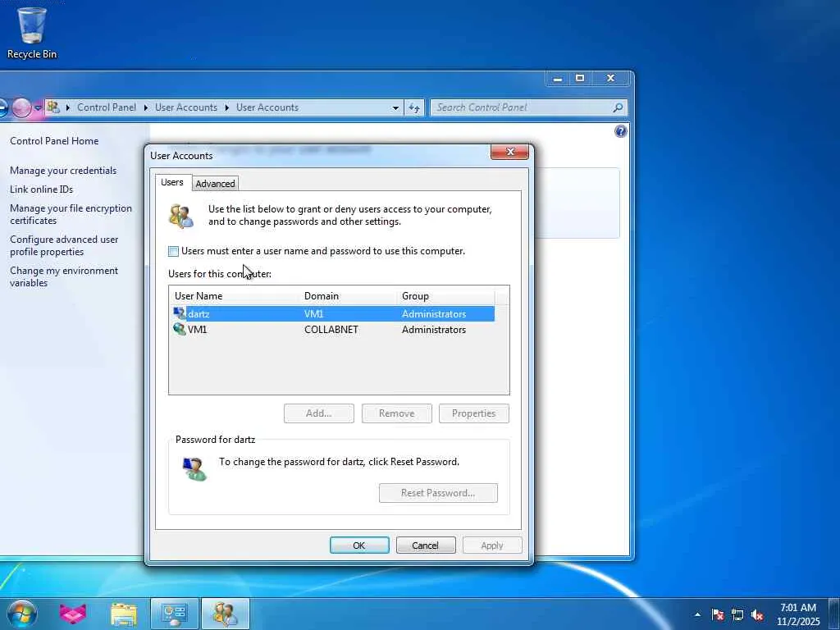Select the Users tab
Screen dimensions: 840x630
point(172,182)
